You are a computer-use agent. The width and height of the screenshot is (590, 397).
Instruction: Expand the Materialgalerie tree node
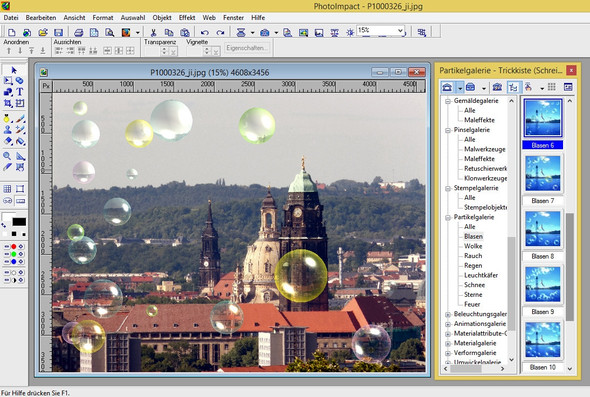(448, 343)
